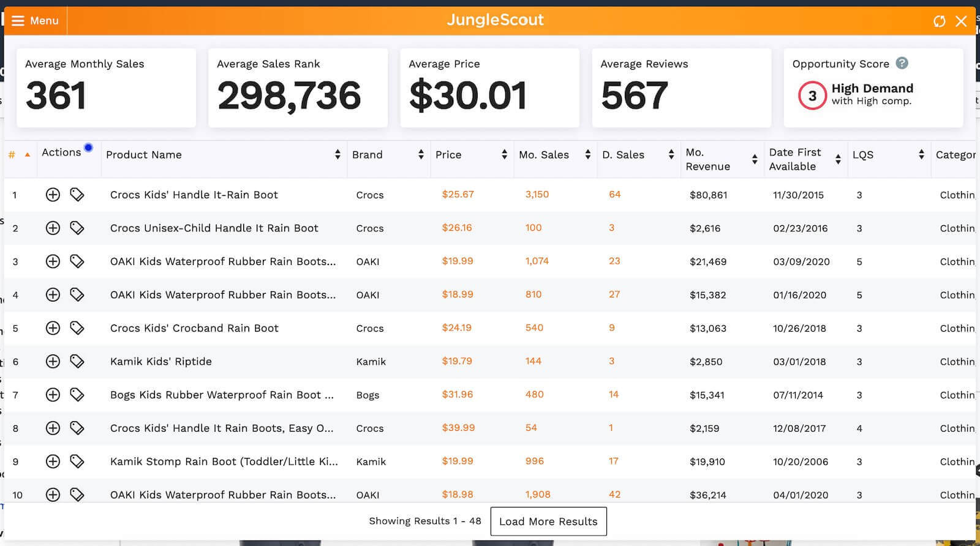Add Kamik Stomp Rain Boot plus icon
The height and width of the screenshot is (546, 980).
pyautogui.click(x=53, y=462)
